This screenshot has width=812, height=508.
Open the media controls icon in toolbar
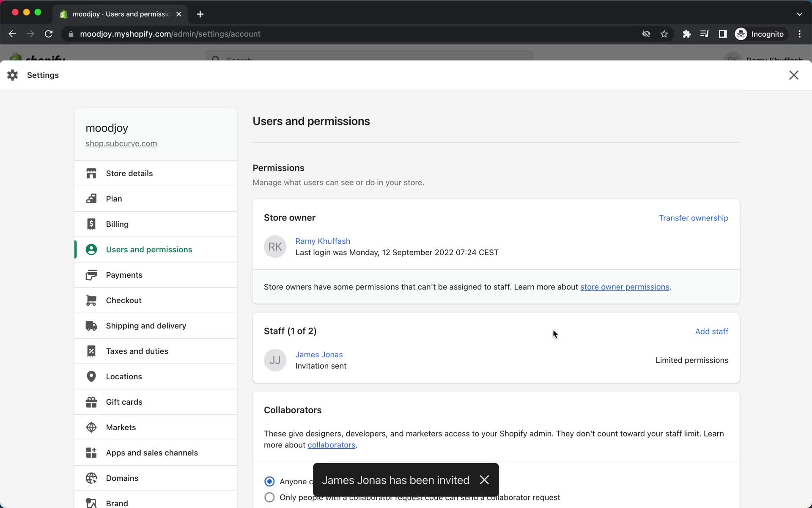pyautogui.click(x=705, y=34)
